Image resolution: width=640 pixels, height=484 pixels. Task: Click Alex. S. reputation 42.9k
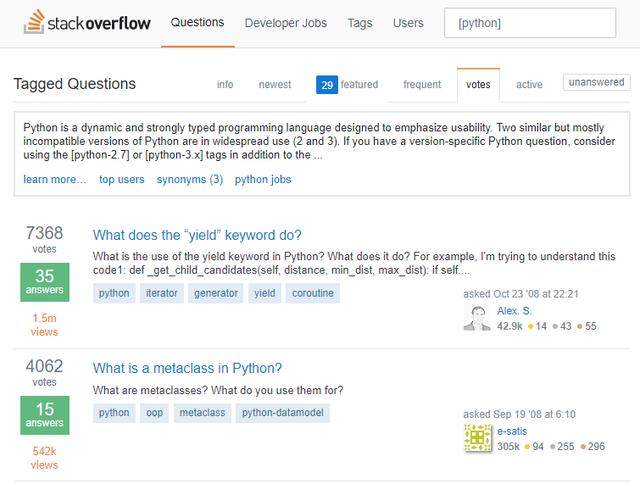(509, 326)
